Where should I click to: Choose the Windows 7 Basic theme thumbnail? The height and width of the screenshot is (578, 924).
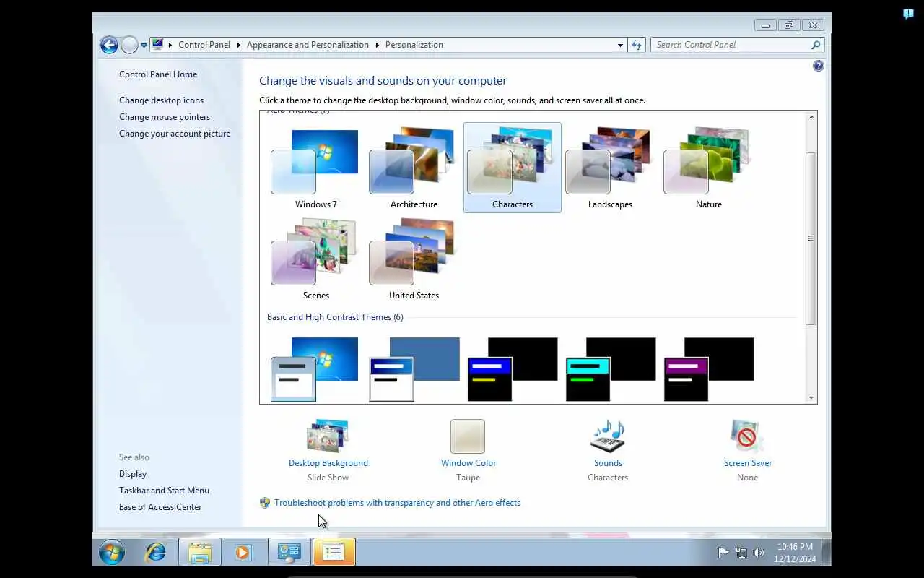(x=315, y=369)
